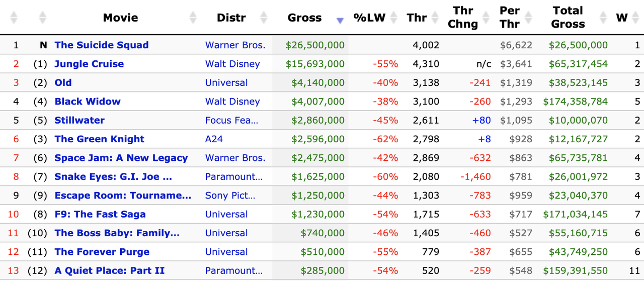
Task: Select the 11 weeks value for A Quiet Place
Action: click(x=634, y=270)
